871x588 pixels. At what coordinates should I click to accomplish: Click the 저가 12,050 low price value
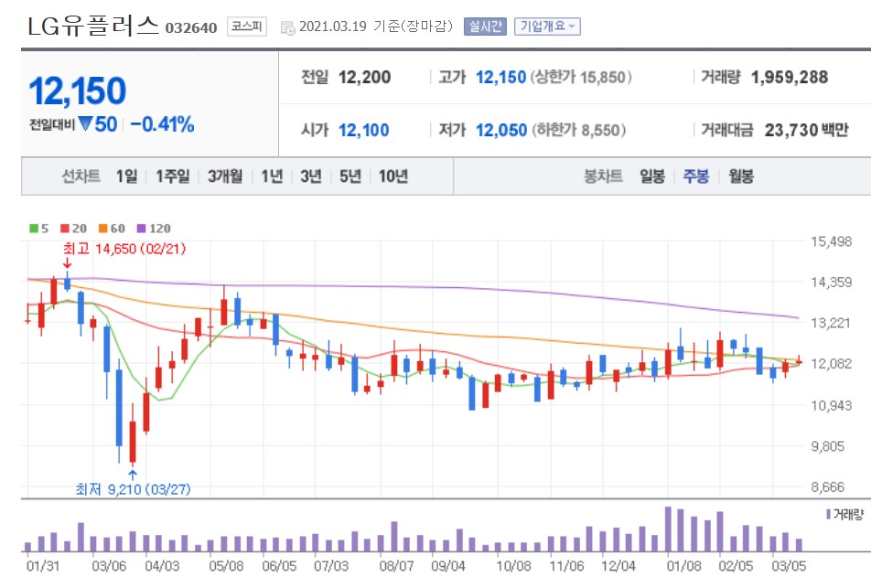point(501,131)
